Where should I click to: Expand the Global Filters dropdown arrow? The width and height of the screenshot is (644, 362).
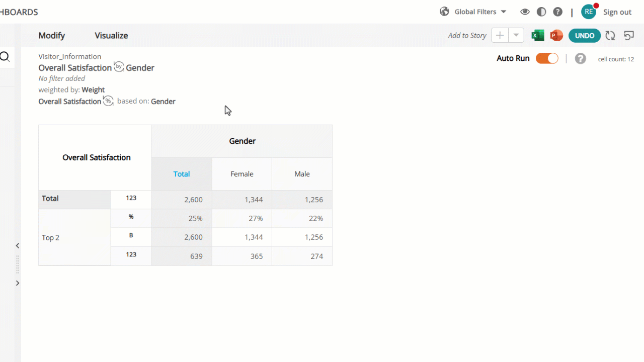[x=504, y=12]
